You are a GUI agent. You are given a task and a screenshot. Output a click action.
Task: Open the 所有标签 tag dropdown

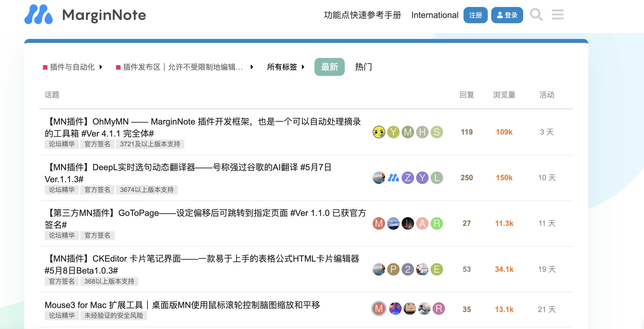pyautogui.click(x=286, y=67)
